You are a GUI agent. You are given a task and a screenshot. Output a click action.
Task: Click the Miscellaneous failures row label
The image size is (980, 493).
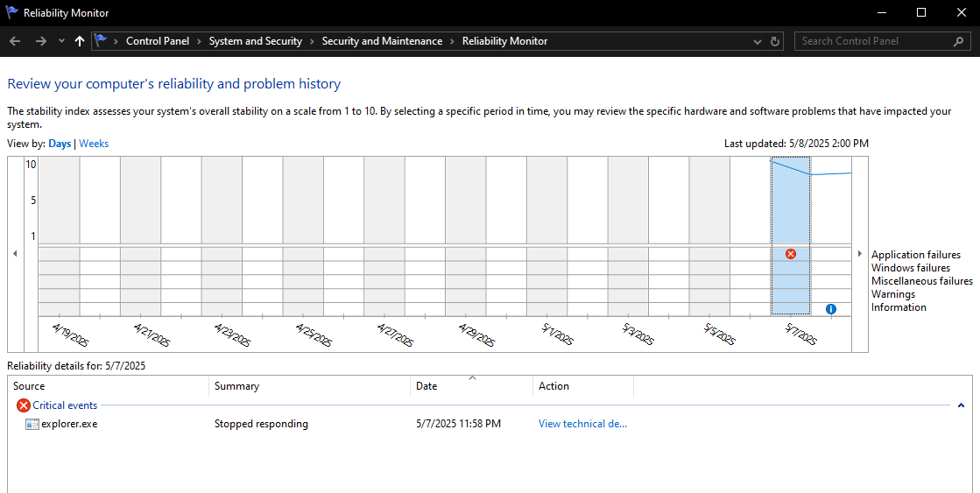(x=922, y=281)
